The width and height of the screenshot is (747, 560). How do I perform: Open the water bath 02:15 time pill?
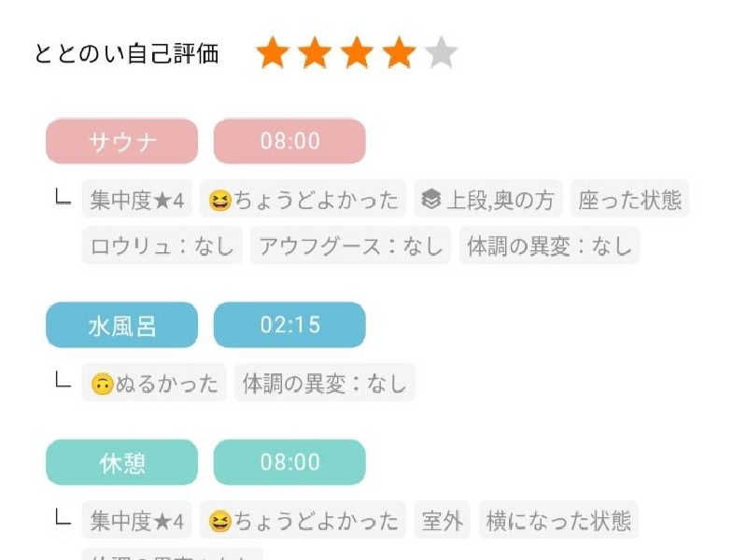[x=289, y=325]
